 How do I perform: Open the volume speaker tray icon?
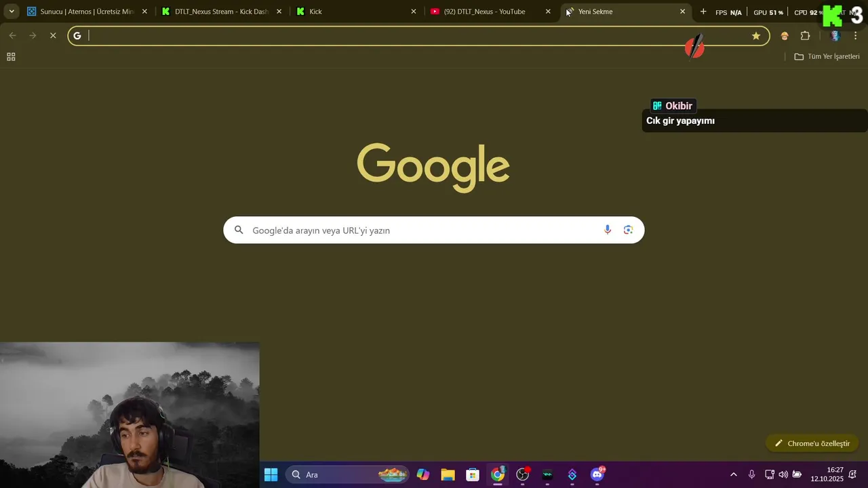(x=783, y=474)
